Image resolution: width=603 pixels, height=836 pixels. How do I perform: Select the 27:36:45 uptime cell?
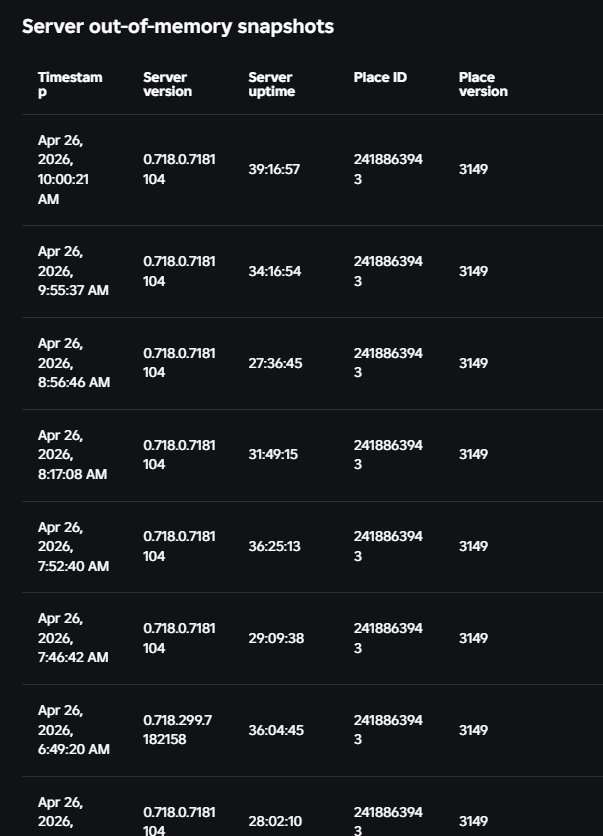[275, 363]
